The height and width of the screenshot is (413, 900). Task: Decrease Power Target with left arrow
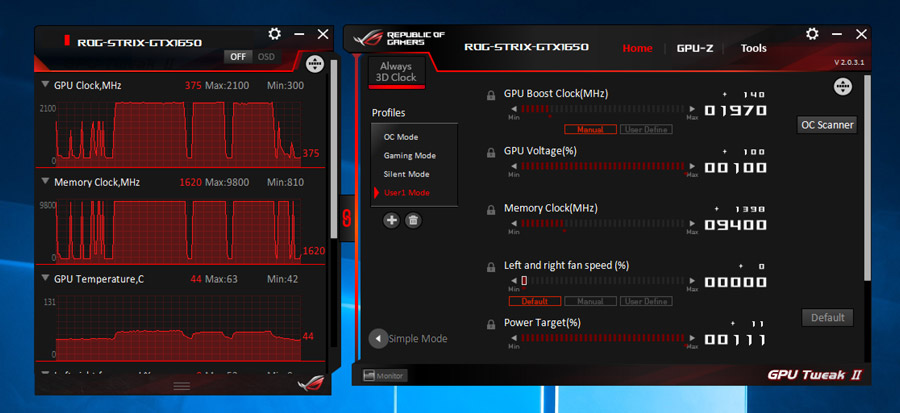pyautogui.click(x=514, y=338)
